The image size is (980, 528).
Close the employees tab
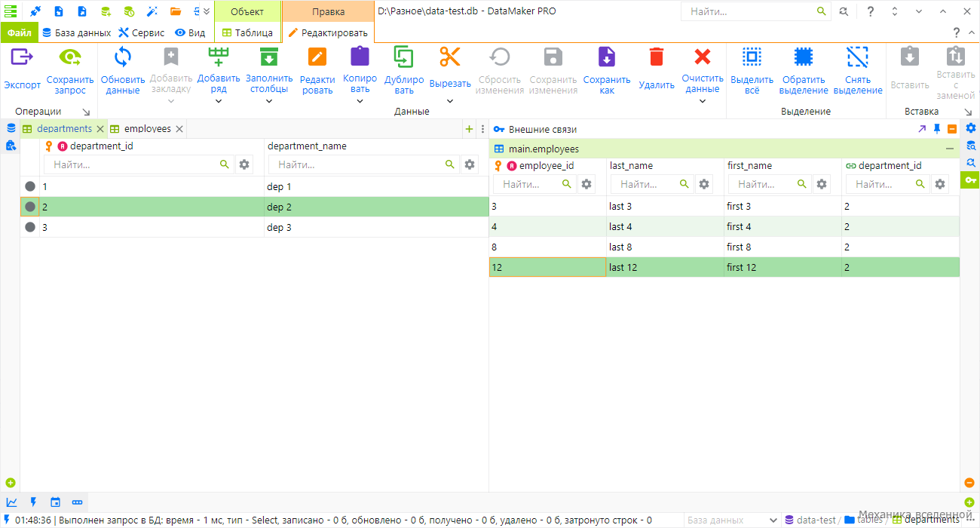click(x=179, y=129)
